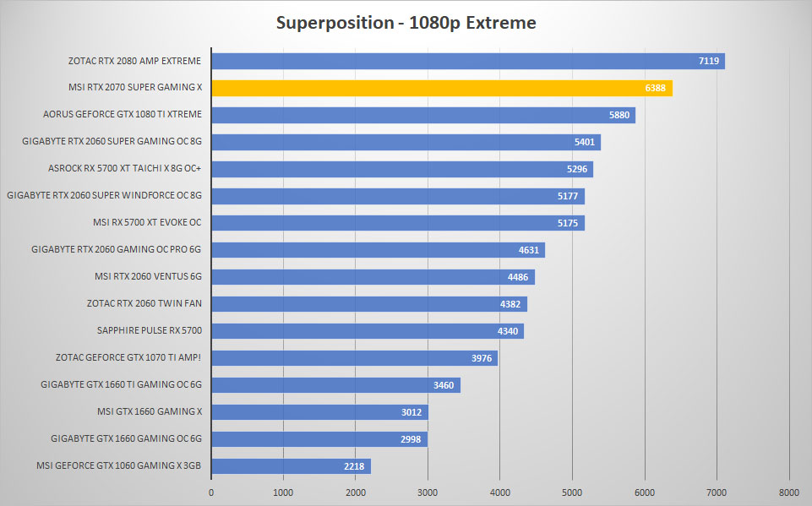Select the MSI RTX 2060 VENTUS 6G label
This screenshot has height=506, width=812.
(148, 276)
